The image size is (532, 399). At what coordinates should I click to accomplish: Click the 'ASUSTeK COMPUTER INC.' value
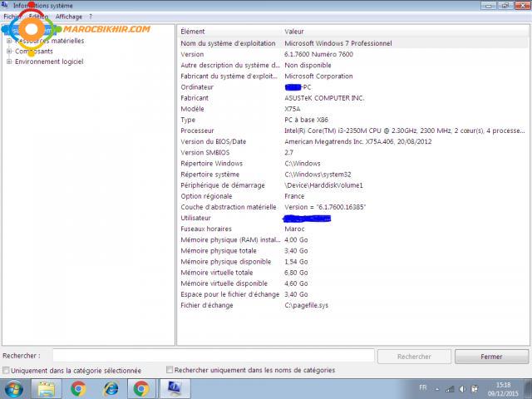pos(324,98)
